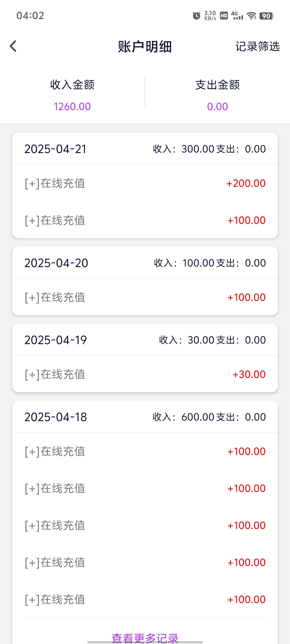The image size is (290, 644).
Task: Open 查看更多记录 link
Action: click(145, 638)
